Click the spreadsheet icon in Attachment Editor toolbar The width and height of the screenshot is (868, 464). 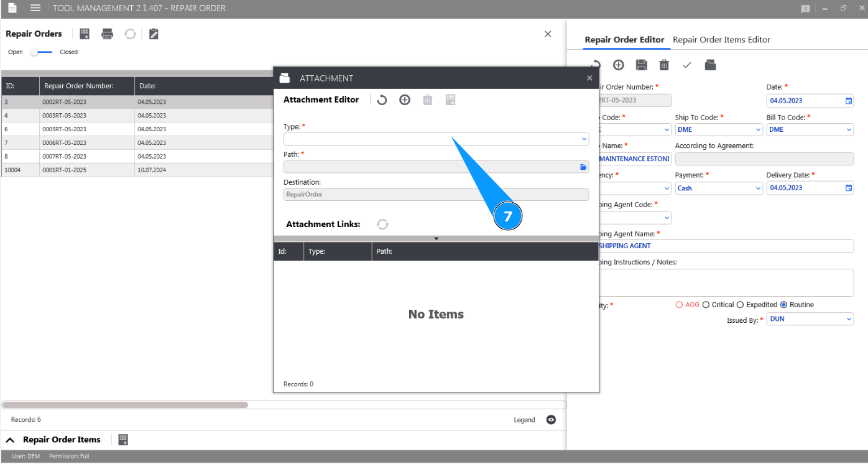click(451, 100)
